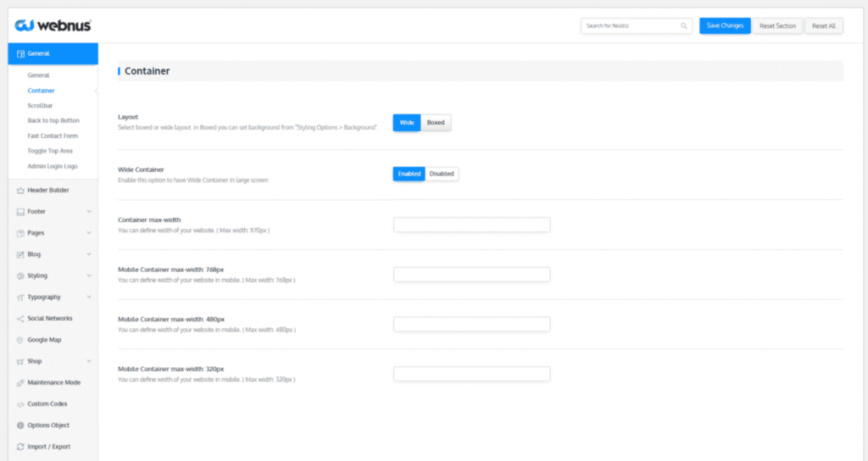Set Wide Container to Disabled
This screenshot has height=461, width=868.
442,174
